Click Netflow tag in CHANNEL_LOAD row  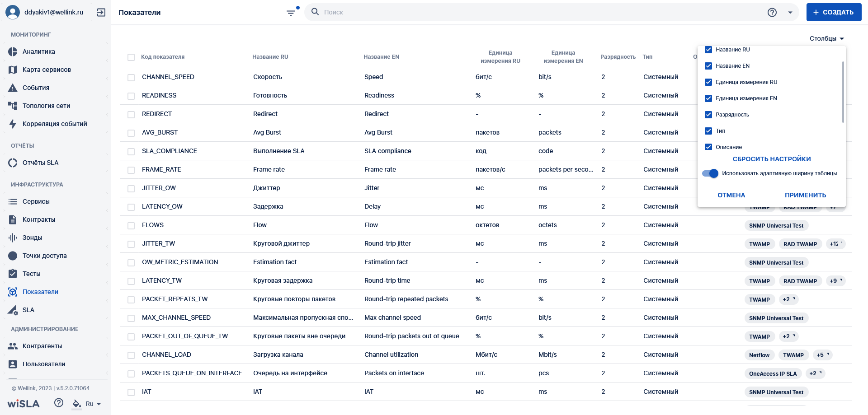pos(759,355)
